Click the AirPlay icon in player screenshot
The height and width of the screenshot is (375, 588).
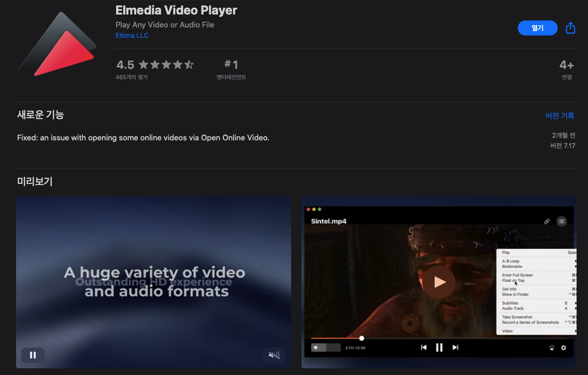point(552,348)
